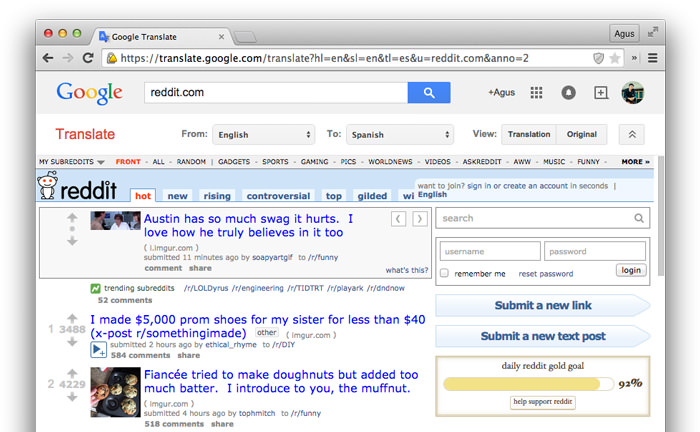The image size is (700, 432).
Task: Tick the remember me checkbox
Action: click(444, 273)
